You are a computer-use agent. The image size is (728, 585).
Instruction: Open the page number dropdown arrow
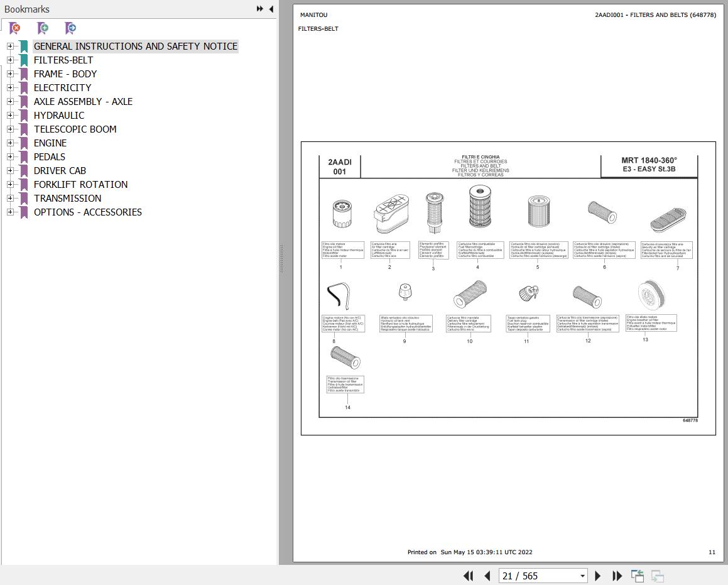click(x=582, y=576)
